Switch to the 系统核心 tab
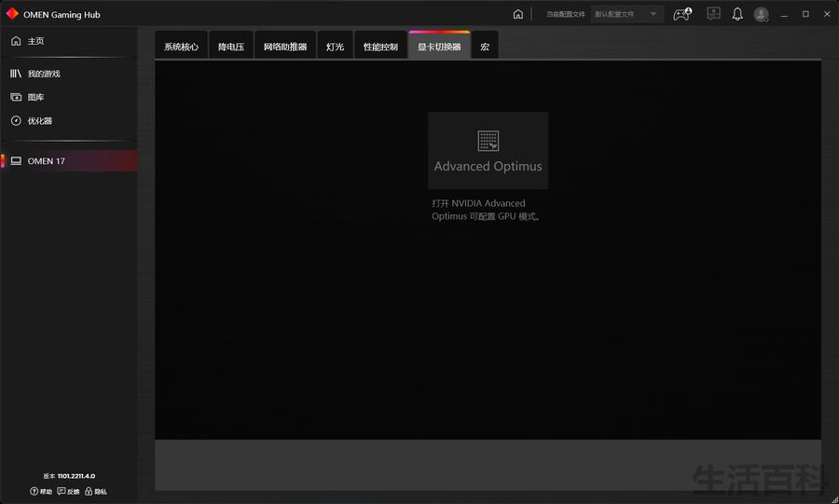839x504 pixels. pos(181,47)
